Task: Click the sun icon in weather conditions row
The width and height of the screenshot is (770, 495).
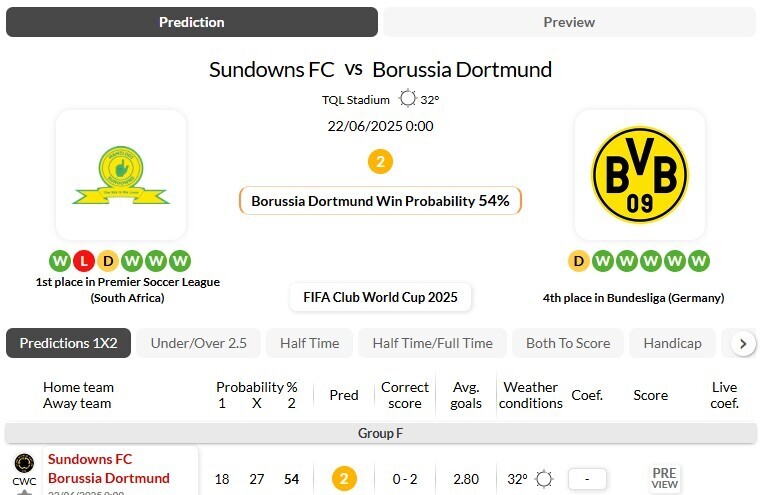Action: pyautogui.click(x=544, y=479)
